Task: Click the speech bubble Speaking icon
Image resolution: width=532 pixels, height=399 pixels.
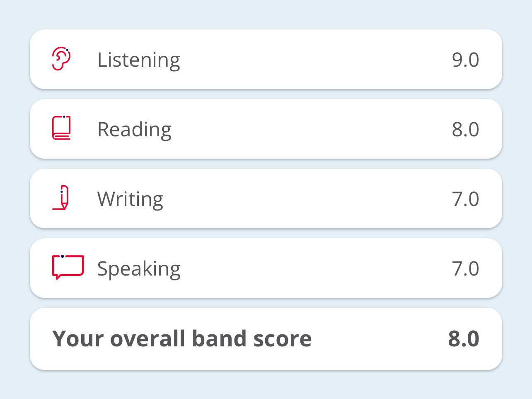Action: pyautogui.click(x=68, y=267)
